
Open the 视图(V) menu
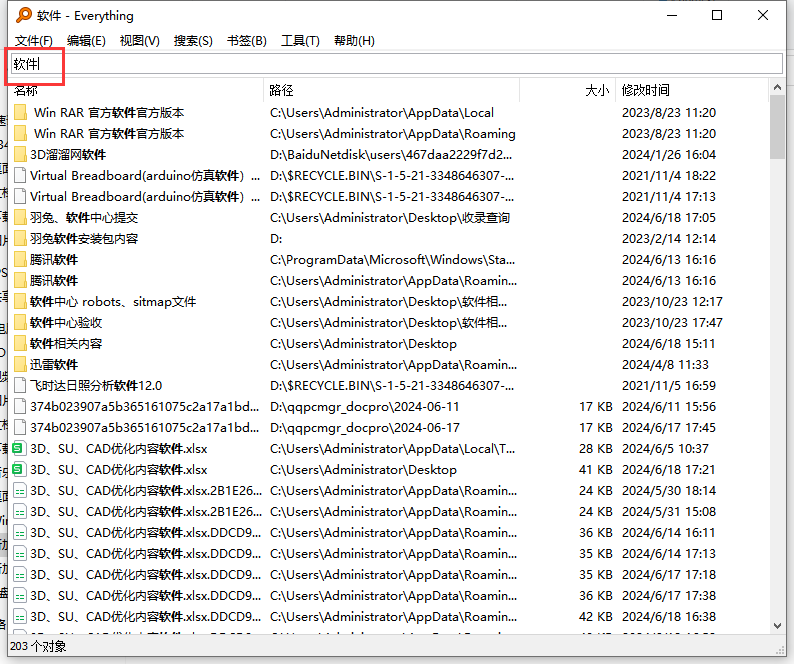tap(139, 41)
